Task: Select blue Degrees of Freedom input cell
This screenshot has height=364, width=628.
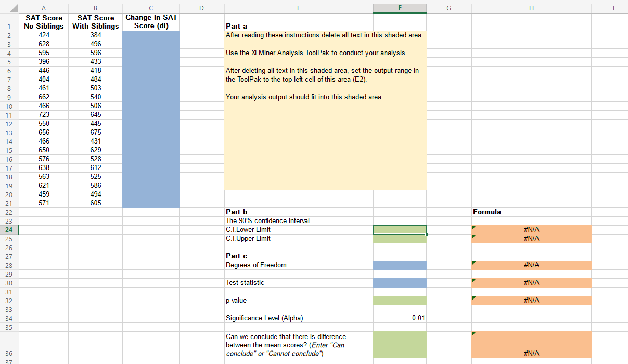Action: [x=400, y=265]
